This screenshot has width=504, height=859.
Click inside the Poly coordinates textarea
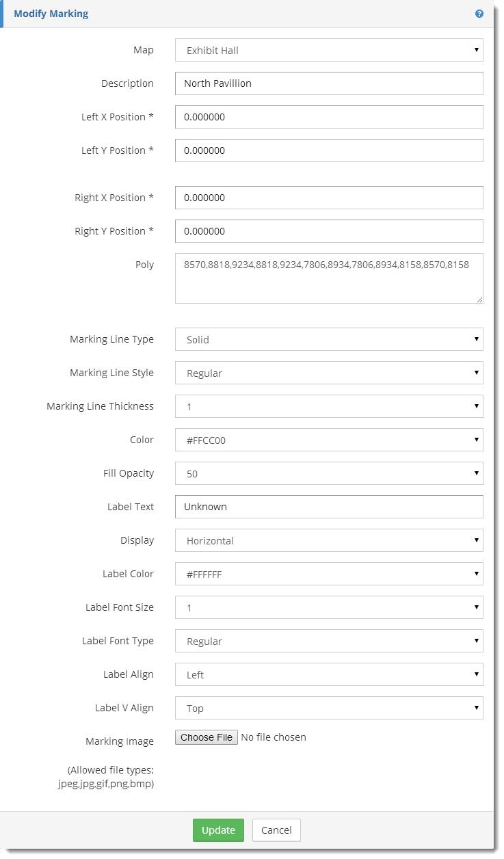pos(329,278)
